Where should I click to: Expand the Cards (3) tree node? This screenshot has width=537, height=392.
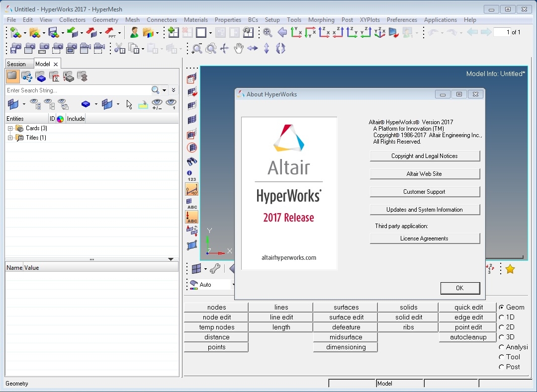point(10,128)
